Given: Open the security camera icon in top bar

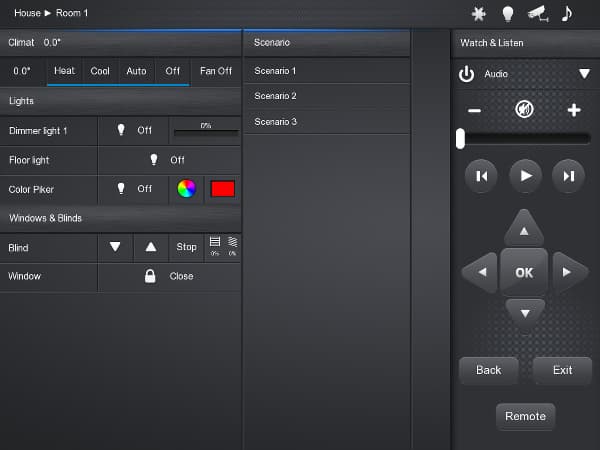Looking at the screenshot, I should point(538,14).
